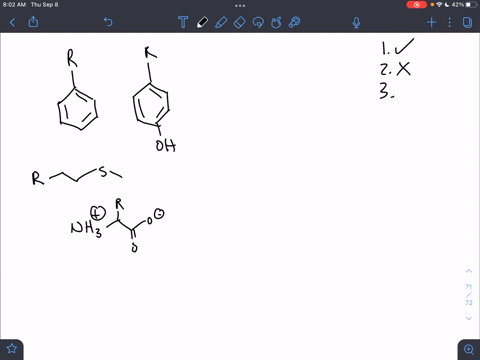Tap the three dots multitasking control

[240, 5]
